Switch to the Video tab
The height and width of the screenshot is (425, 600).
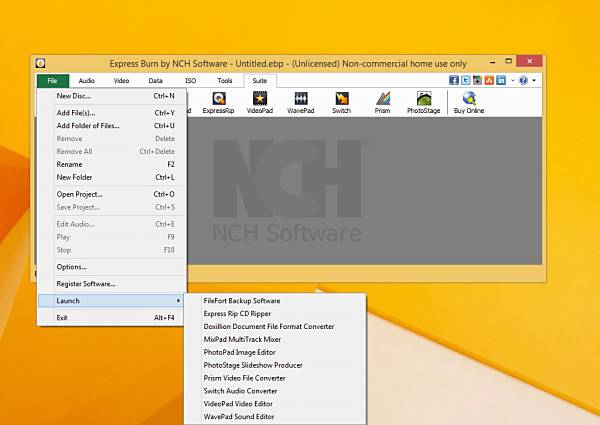[121, 81]
